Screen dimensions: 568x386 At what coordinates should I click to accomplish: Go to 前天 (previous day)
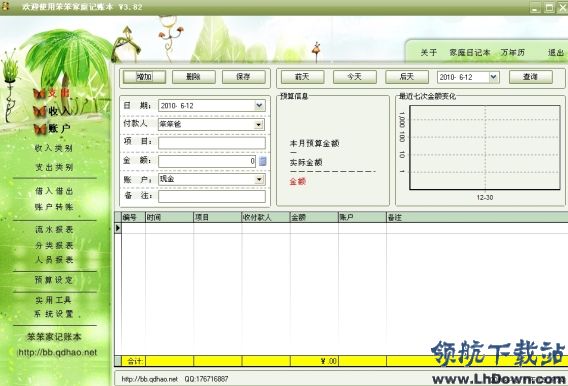pos(302,77)
